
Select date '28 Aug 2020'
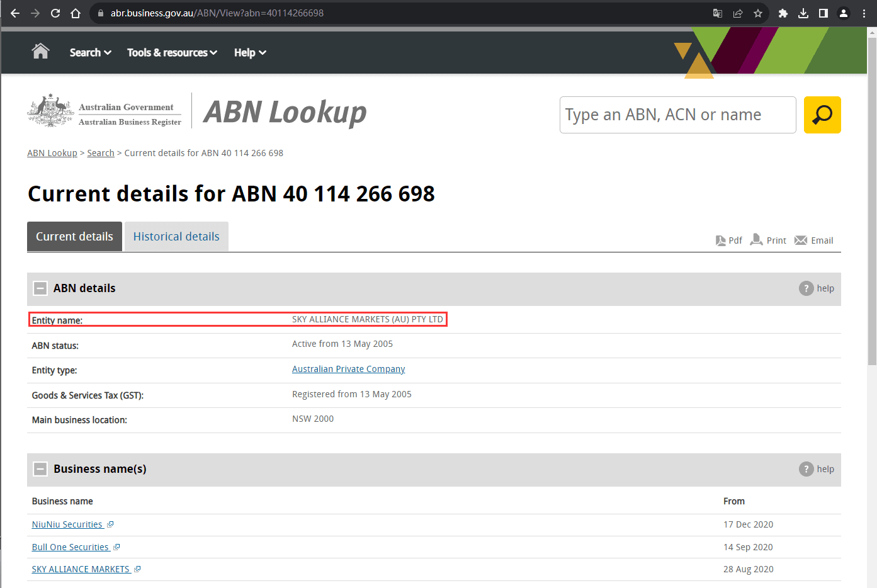[x=749, y=569]
